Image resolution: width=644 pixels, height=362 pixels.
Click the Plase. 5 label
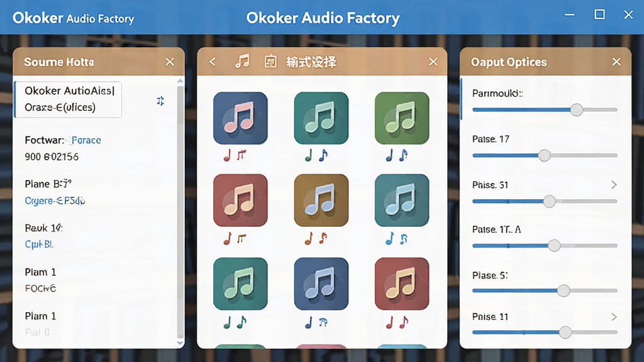490,275
